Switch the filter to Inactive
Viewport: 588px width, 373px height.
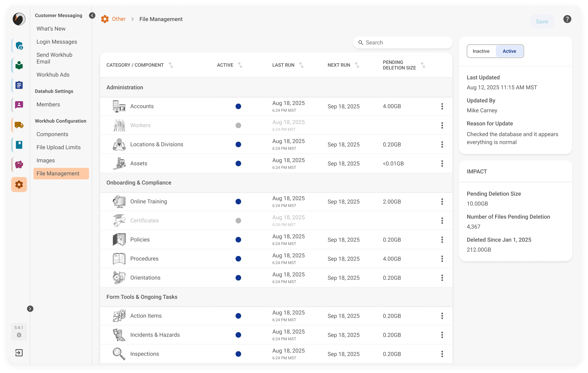coord(481,51)
